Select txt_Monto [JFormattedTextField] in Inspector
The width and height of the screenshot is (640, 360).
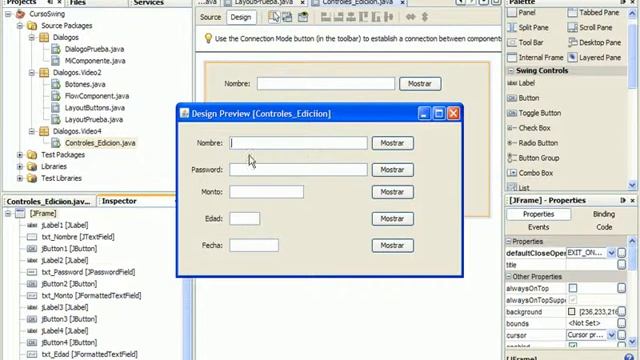tap(91, 296)
